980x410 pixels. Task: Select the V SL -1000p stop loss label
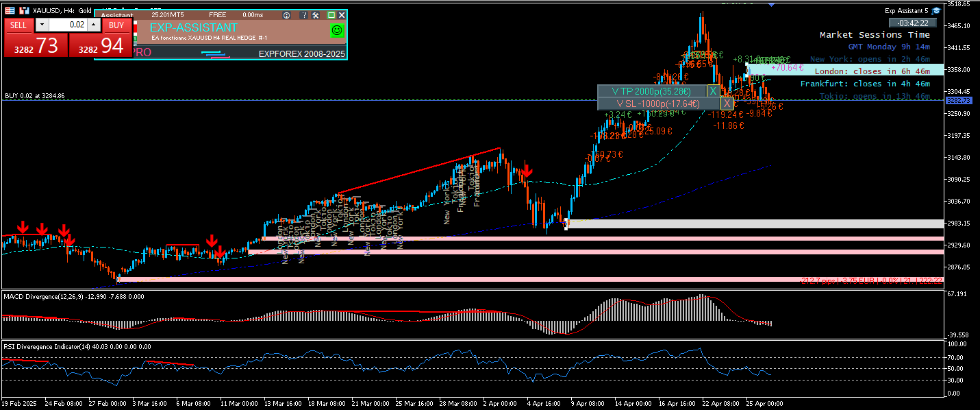point(659,104)
